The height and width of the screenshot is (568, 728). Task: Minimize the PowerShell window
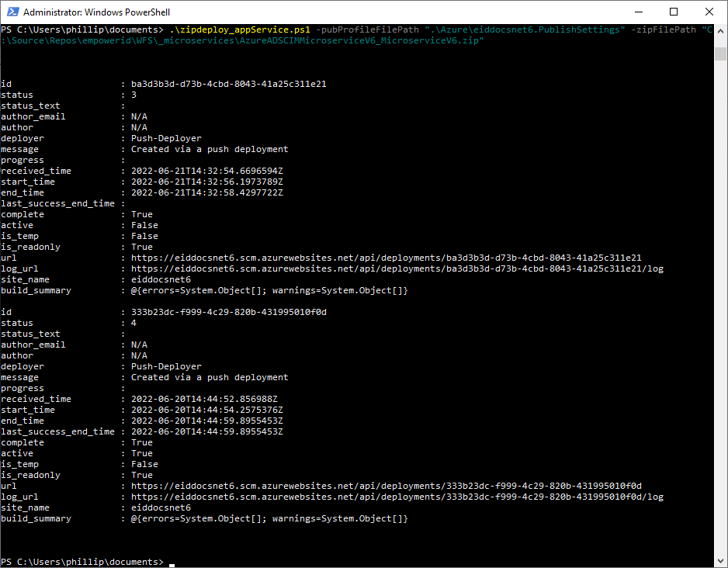point(637,12)
